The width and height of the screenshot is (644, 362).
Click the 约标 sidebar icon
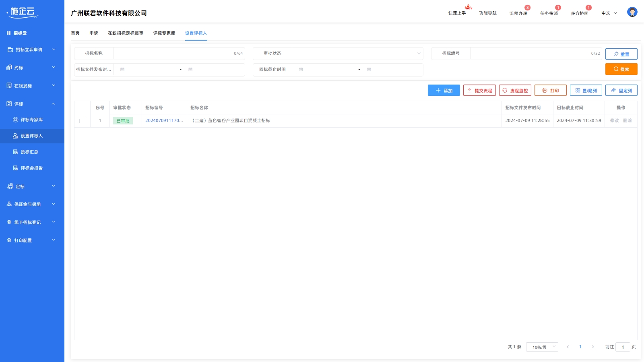9,68
